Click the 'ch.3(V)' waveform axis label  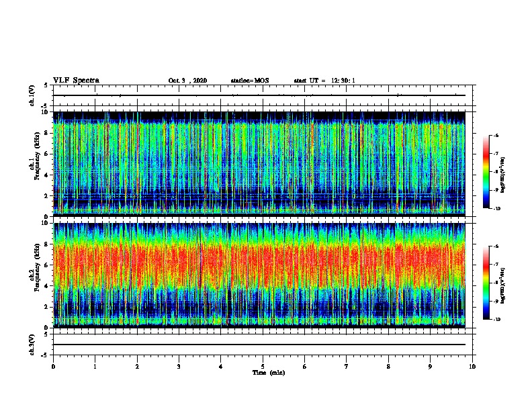click(x=32, y=345)
